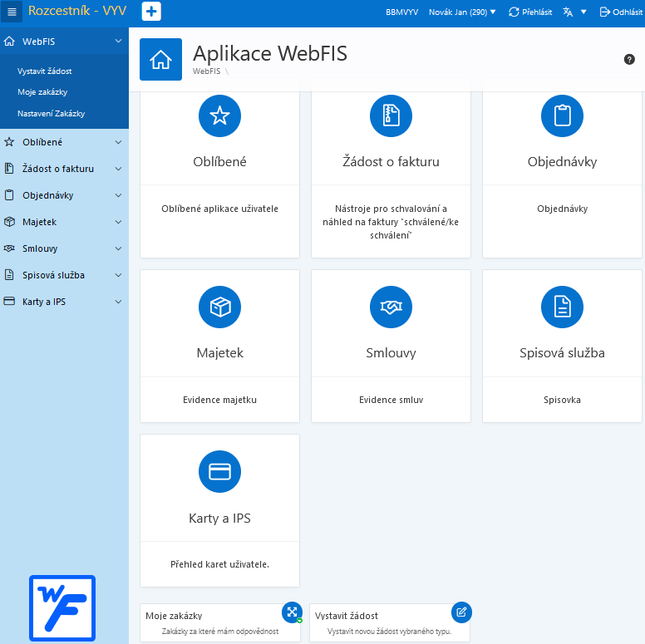The image size is (645, 644).
Task: Open the Oblíbené star tile icon
Action: [219, 116]
